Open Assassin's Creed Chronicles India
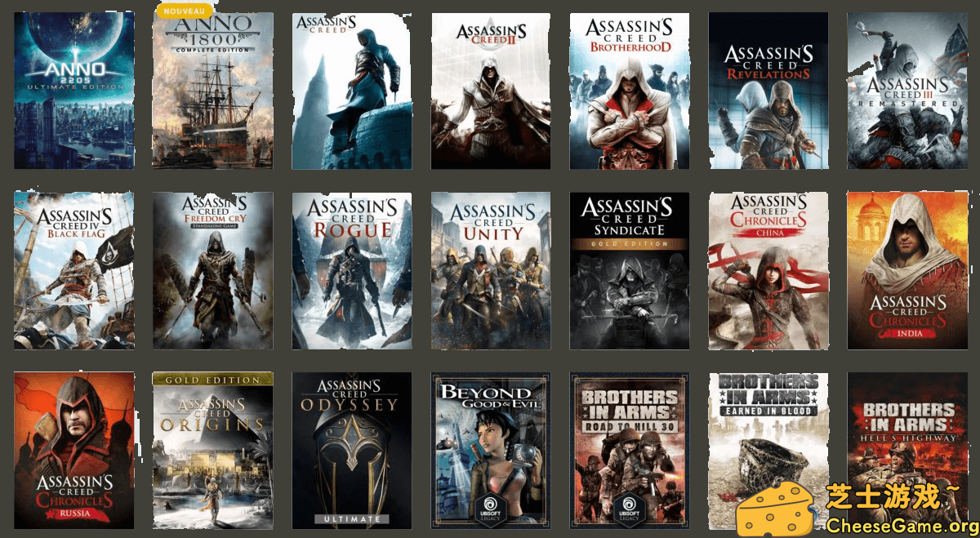980x538 pixels. (x=907, y=270)
